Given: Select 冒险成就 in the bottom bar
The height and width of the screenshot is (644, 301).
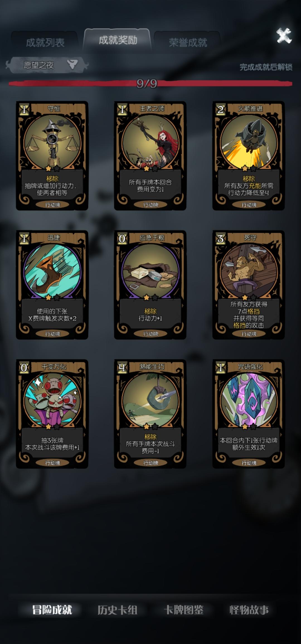Looking at the screenshot, I should (x=52, y=610).
